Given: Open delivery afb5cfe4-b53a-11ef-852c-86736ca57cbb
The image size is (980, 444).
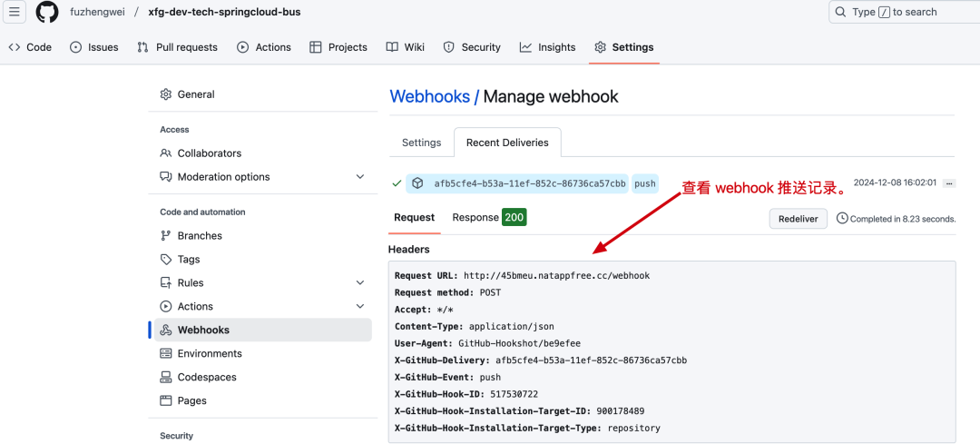Looking at the screenshot, I should coord(530,183).
